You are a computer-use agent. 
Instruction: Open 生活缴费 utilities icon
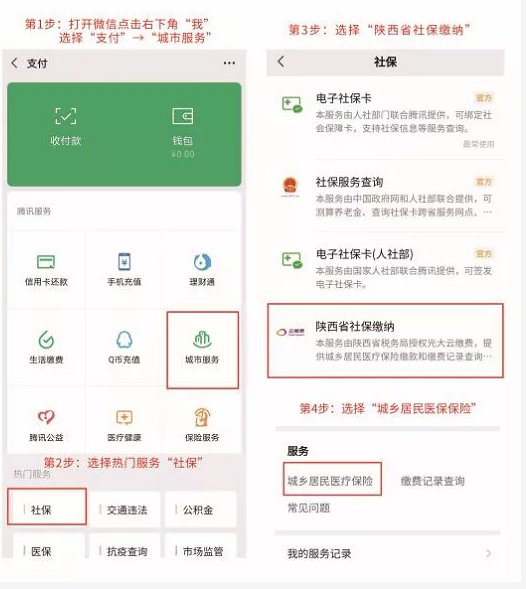click(46, 340)
